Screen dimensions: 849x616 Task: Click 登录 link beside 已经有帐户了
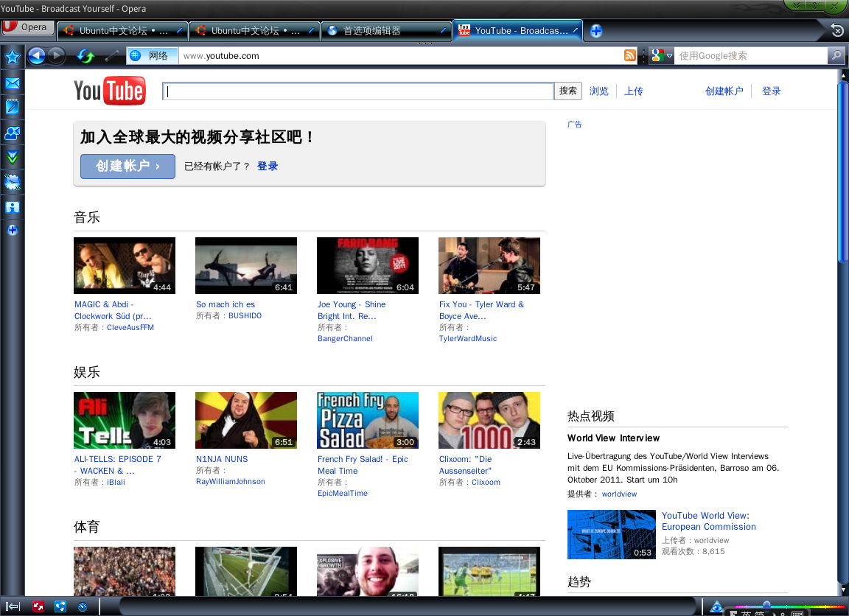coord(268,167)
